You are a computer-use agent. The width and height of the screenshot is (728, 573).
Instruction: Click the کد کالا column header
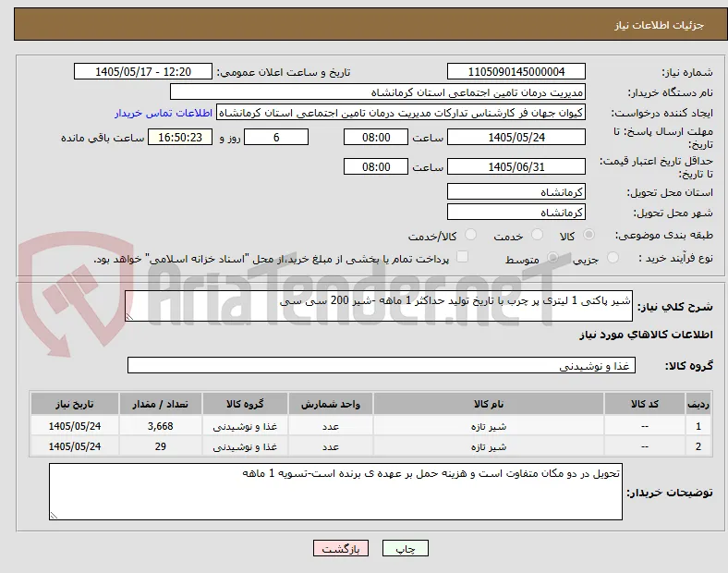click(x=645, y=404)
